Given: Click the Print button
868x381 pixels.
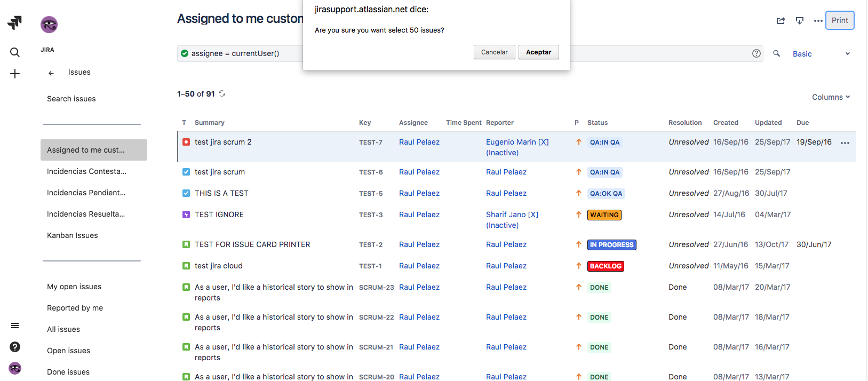Looking at the screenshot, I should (x=839, y=20).
